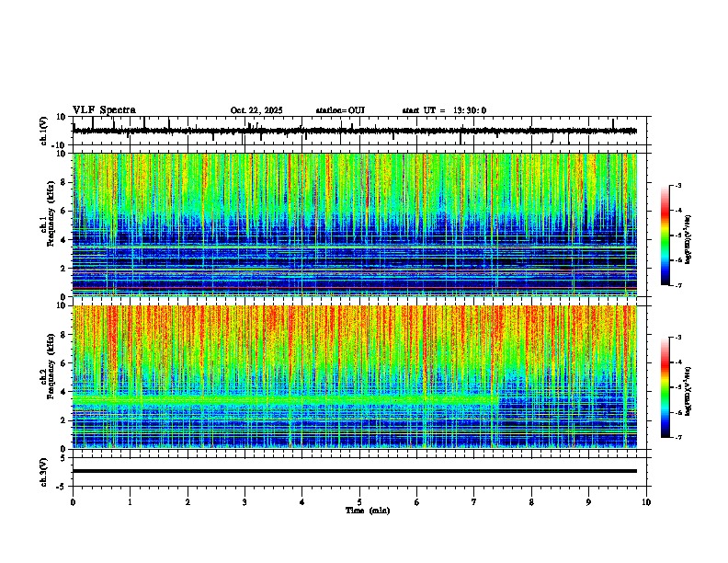Click ch.1 color bar '-3' value
The image size is (728, 563).
coord(677,186)
